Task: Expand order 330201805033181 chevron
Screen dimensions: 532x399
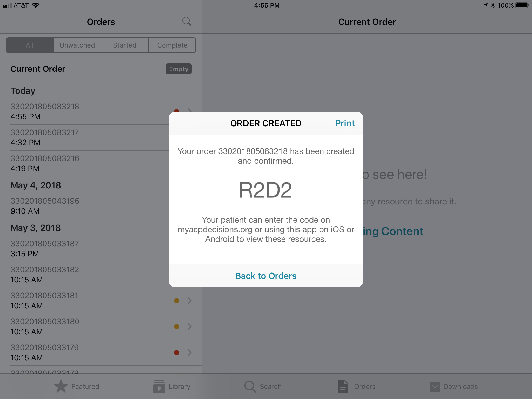Action: pyautogui.click(x=190, y=301)
